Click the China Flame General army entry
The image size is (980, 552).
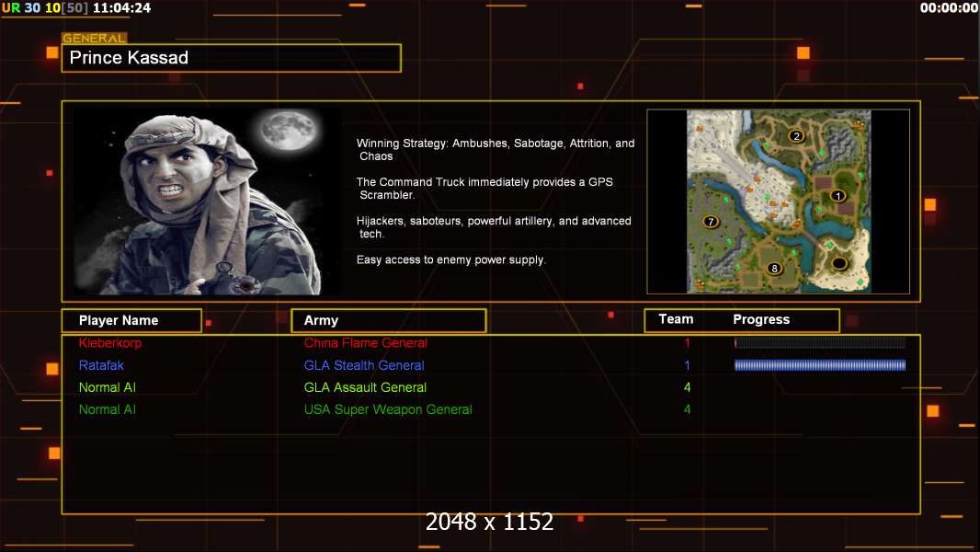pyautogui.click(x=366, y=342)
